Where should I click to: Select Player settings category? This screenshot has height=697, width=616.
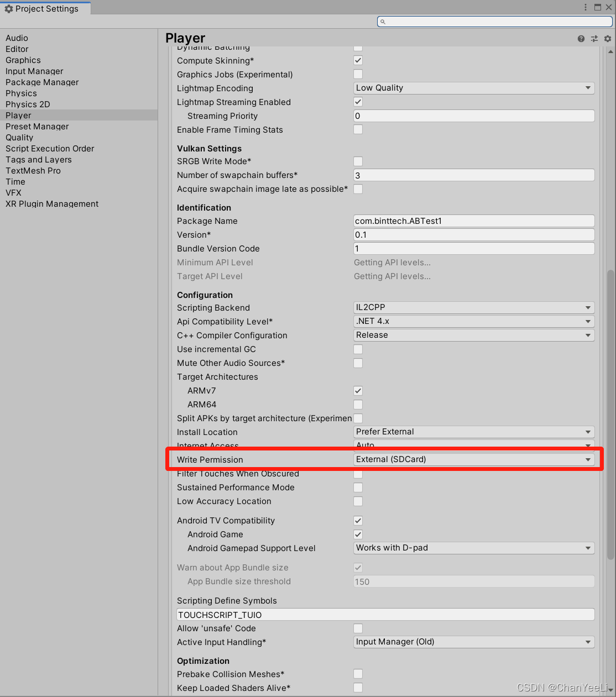point(79,116)
